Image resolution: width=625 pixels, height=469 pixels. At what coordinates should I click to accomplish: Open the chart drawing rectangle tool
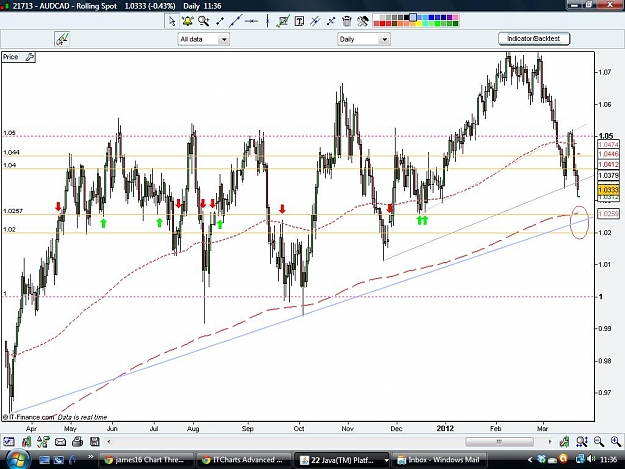pos(283,21)
